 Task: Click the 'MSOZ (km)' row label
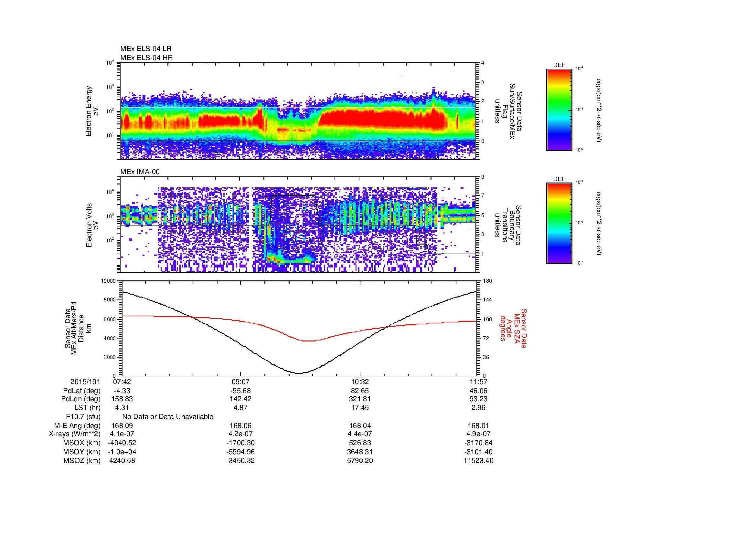click(82, 461)
